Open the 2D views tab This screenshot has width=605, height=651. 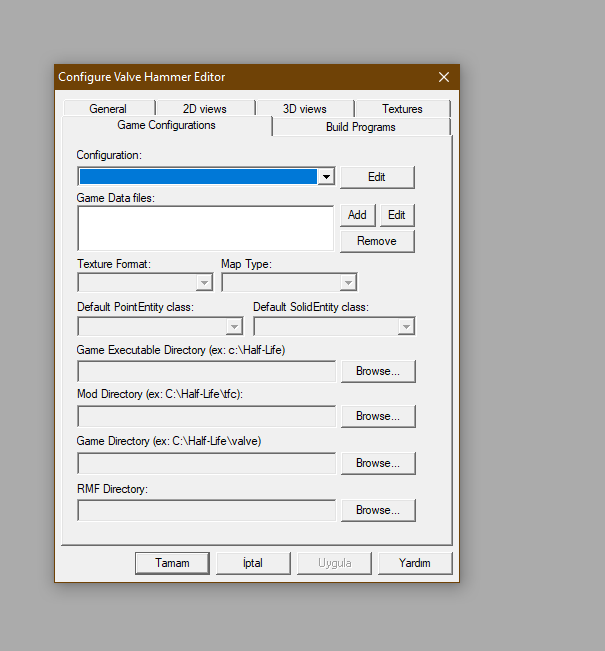(x=205, y=108)
